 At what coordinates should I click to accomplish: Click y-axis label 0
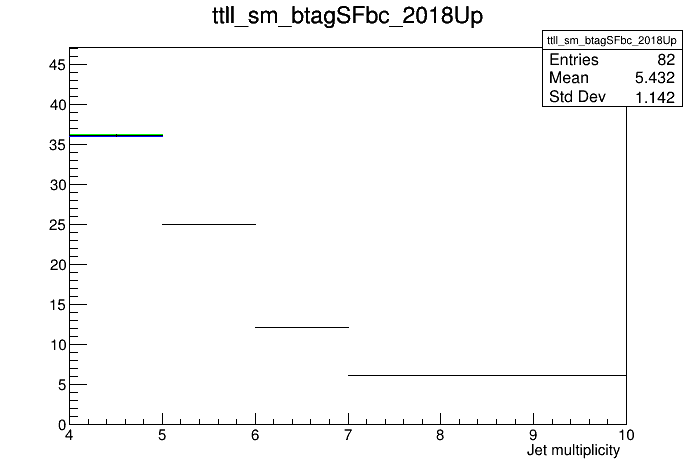pyautogui.click(x=62, y=425)
